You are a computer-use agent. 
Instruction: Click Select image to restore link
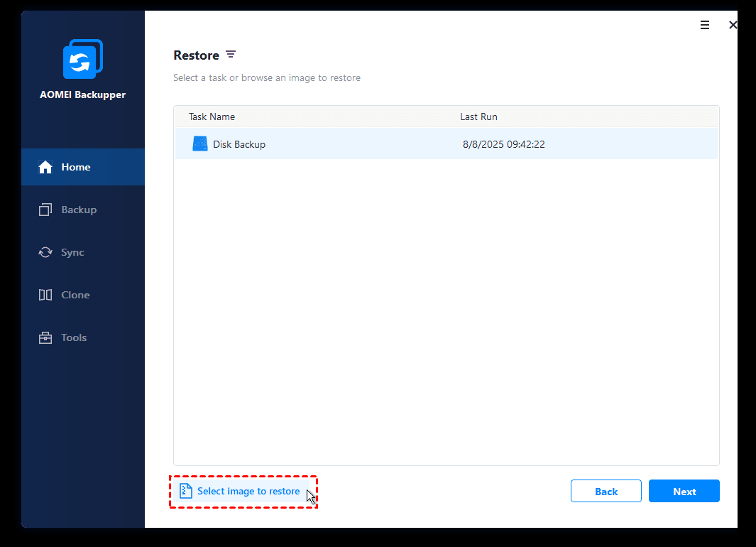[248, 491]
